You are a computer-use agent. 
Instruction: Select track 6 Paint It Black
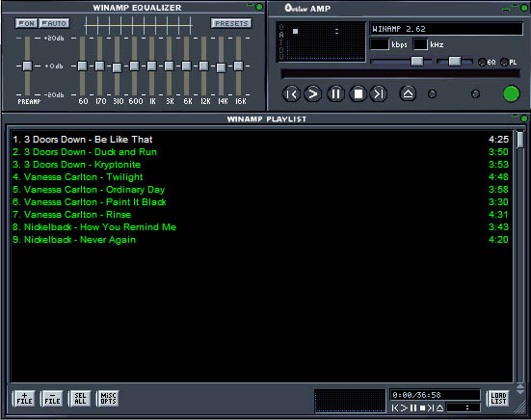tap(261, 201)
